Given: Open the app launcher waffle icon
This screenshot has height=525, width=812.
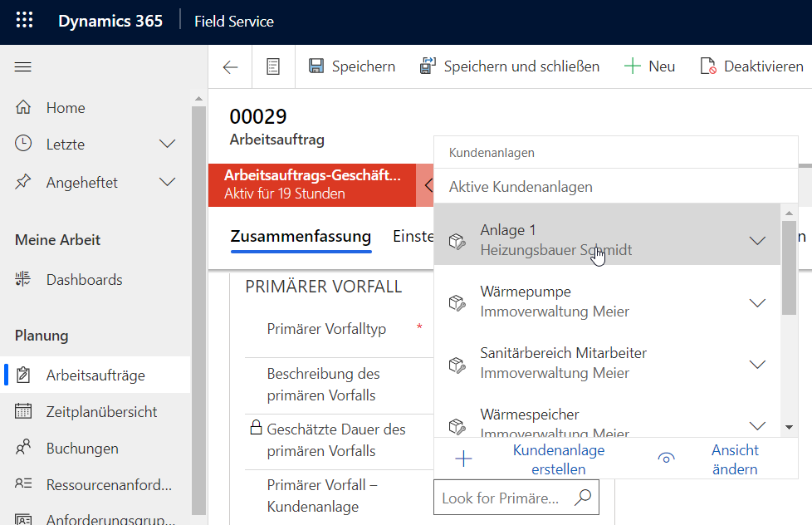Looking at the screenshot, I should [x=25, y=22].
